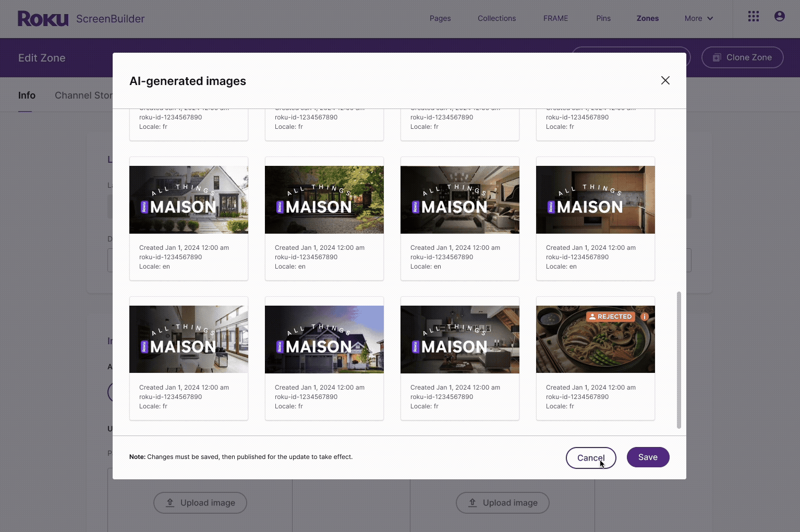Image resolution: width=800 pixels, height=532 pixels.
Task: Click the left Upload image button
Action: pyautogui.click(x=200, y=503)
